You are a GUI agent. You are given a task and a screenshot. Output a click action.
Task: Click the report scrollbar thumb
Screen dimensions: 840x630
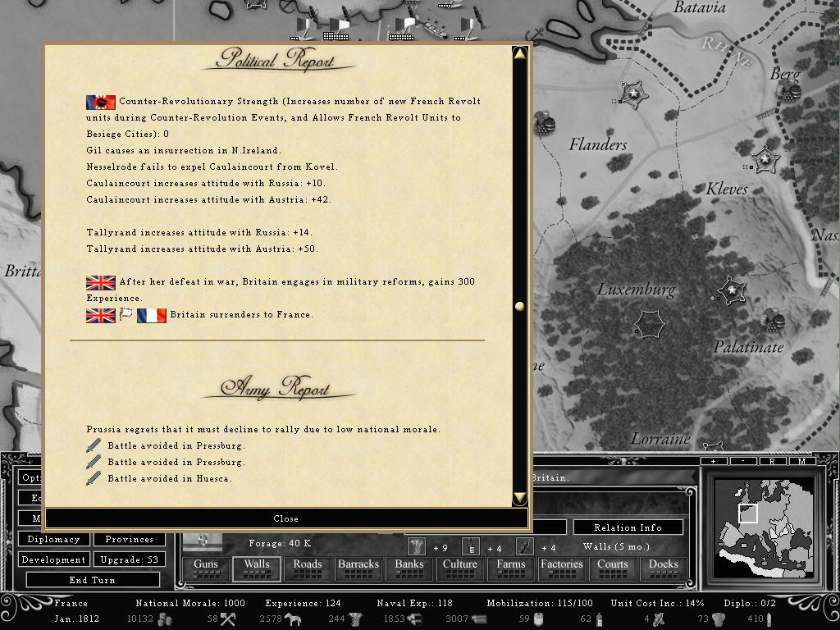click(519, 306)
